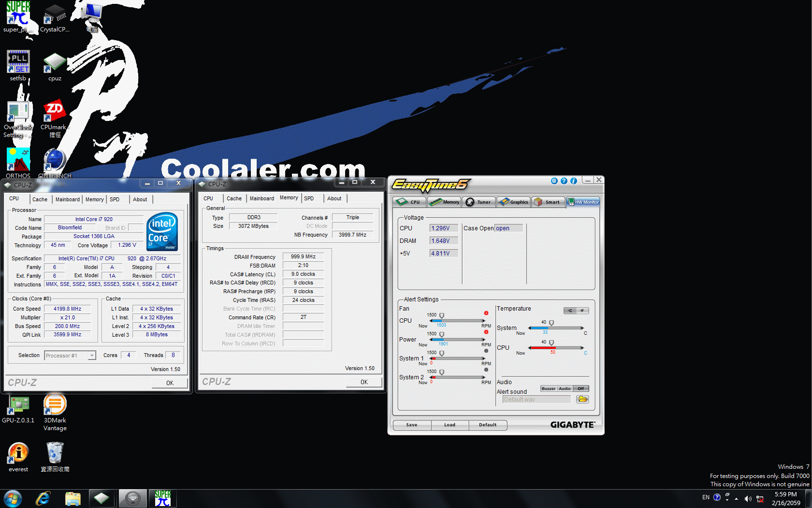Open the ORTHOS desktop icon
Image resolution: width=812 pixels, height=508 pixels.
(x=18, y=163)
